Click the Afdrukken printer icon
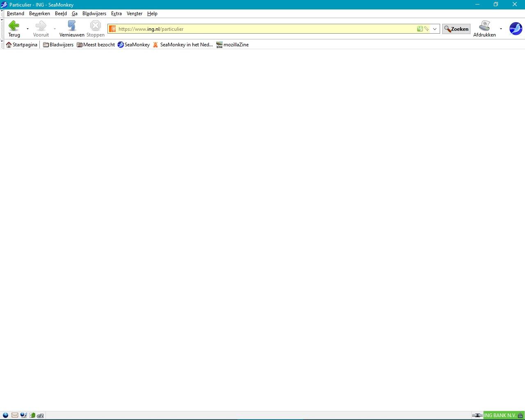This screenshot has width=525, height=420. 484,26
